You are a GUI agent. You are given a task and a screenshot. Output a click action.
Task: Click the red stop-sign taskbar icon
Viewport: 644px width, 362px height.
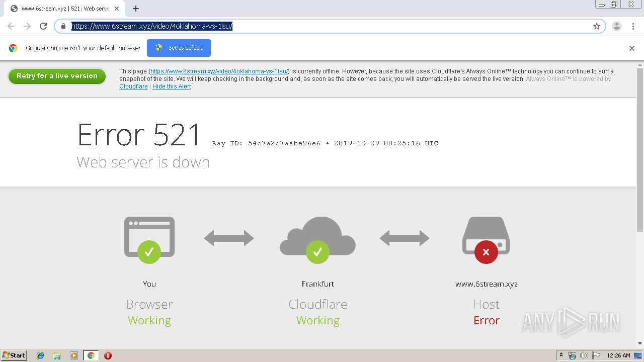pos(108,355)
